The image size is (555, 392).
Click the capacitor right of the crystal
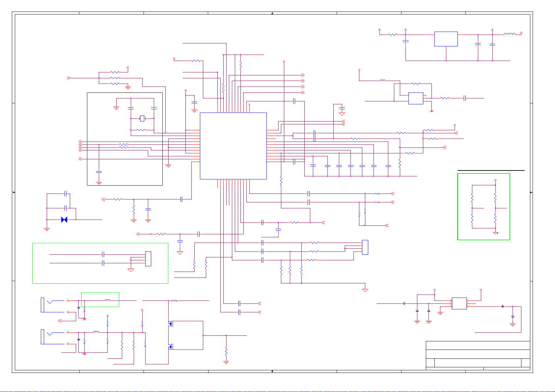tap(154, 108)
